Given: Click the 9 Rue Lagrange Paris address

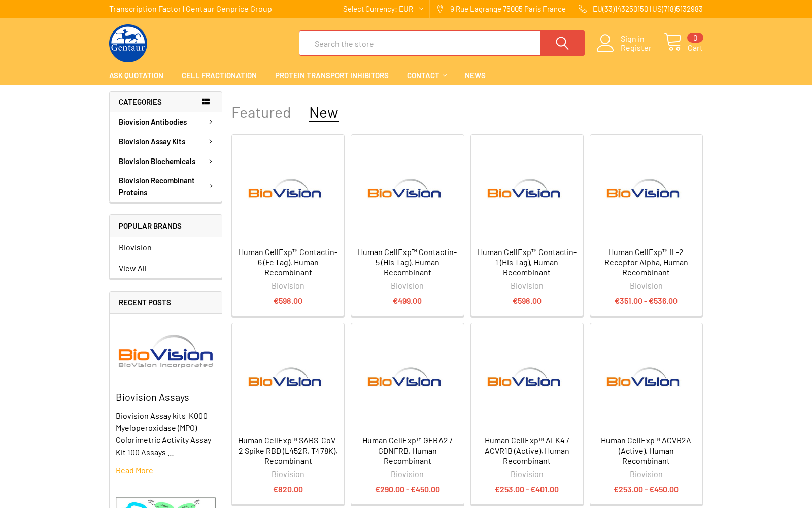Looking at the screenshot, I should [x=507, y=9].
